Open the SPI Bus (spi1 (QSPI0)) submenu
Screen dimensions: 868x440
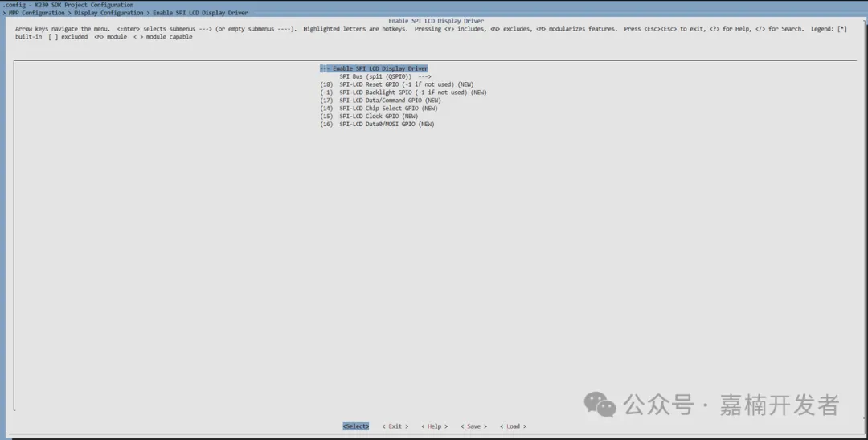pyautogui.click(x=385, y=76)
